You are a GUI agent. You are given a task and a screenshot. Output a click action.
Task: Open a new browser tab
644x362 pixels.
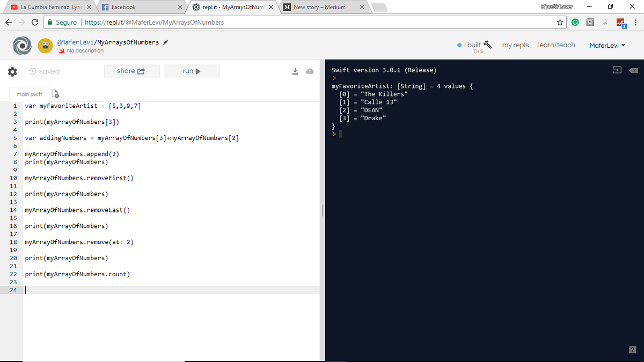tap(379, 8)
